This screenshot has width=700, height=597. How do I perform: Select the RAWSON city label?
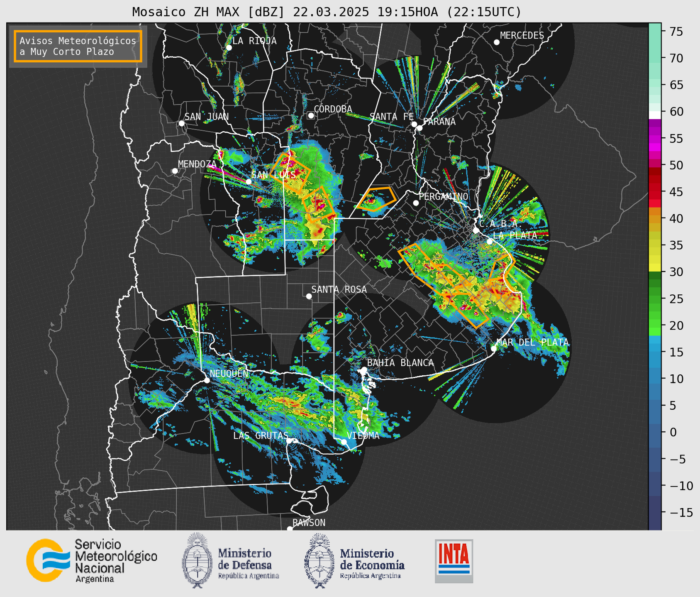pyautogui.click(x=309, y=523)
